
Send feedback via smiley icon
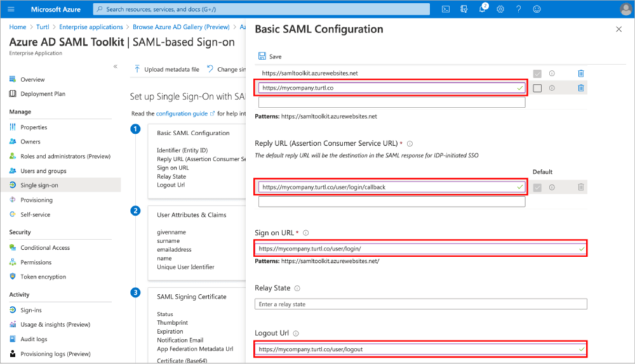537,9
